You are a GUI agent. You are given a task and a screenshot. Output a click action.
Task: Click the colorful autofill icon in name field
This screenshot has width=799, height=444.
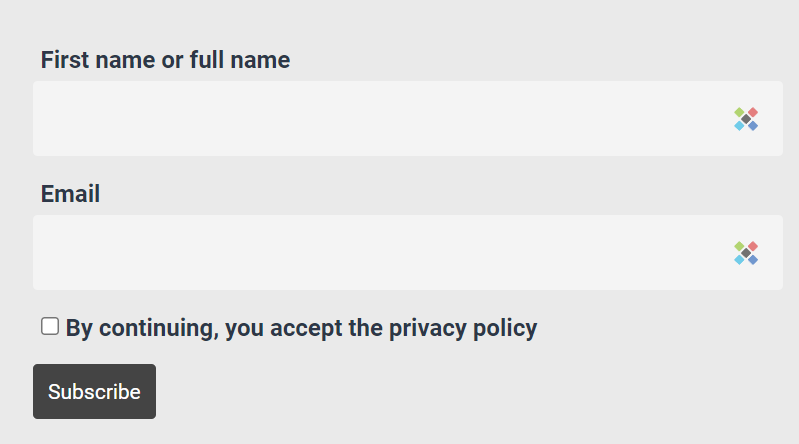pyautogui.click(x=746, y=119)
